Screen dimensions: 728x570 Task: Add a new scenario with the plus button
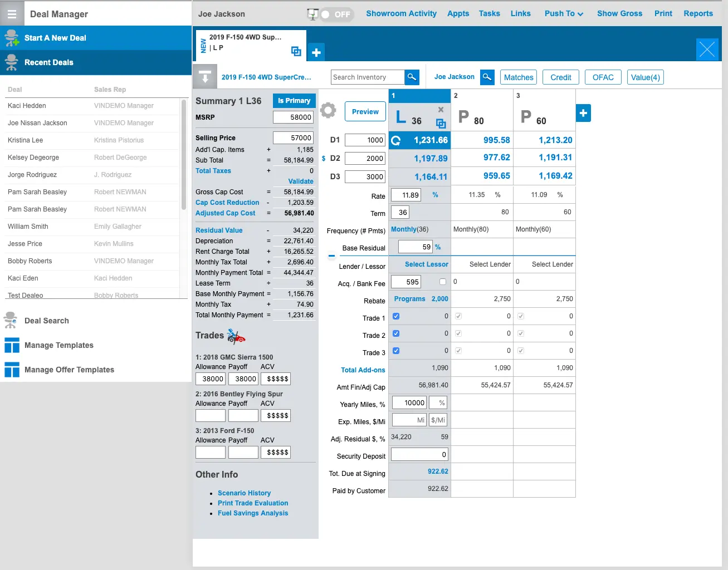(x=583, y=113)
